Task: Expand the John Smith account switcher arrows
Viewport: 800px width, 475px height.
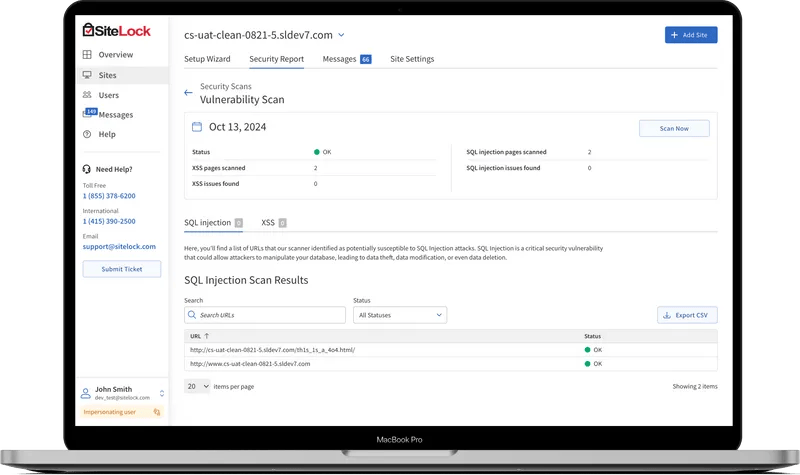Action: pos(162,393)
